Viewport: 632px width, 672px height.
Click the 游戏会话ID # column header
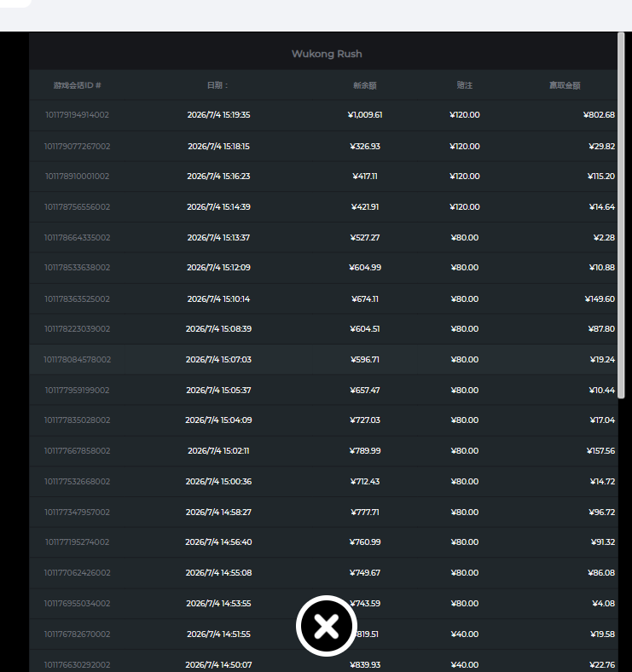77,85
